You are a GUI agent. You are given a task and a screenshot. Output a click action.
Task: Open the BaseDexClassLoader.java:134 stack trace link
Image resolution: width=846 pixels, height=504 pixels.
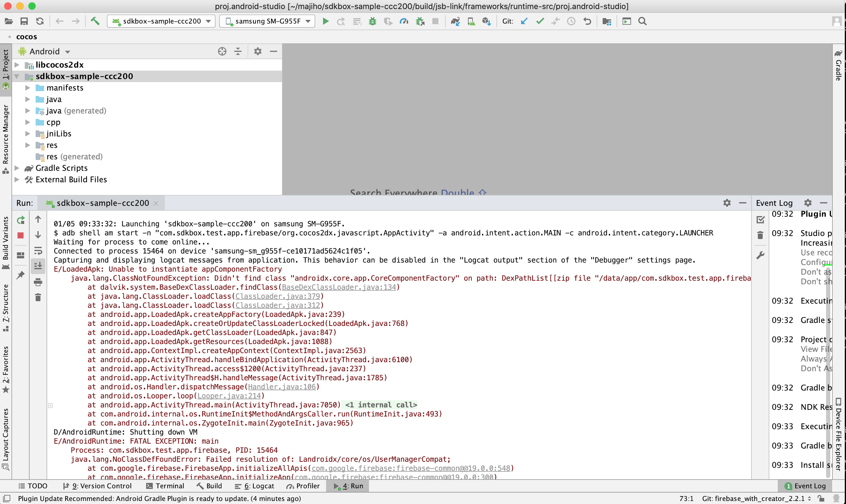(x=339, y=287)
